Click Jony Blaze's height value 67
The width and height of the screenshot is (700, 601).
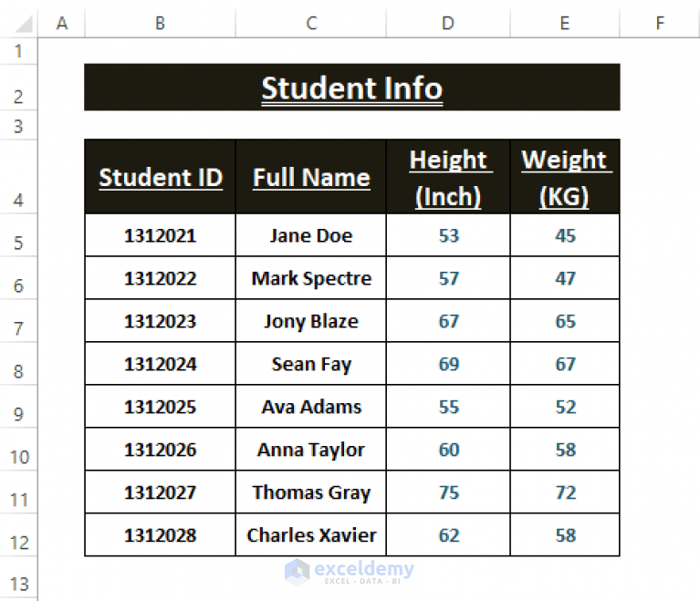click(448, 321)
